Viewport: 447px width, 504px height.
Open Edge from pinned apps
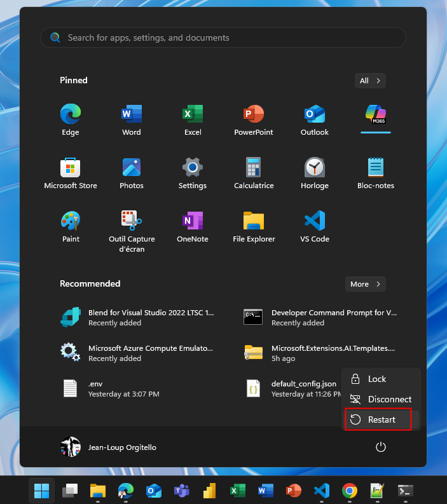click(71, 119)
